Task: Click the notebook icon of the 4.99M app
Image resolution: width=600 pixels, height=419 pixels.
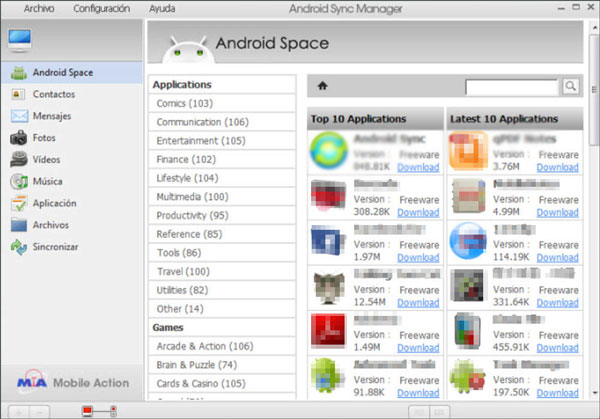Action: (468, 196)
